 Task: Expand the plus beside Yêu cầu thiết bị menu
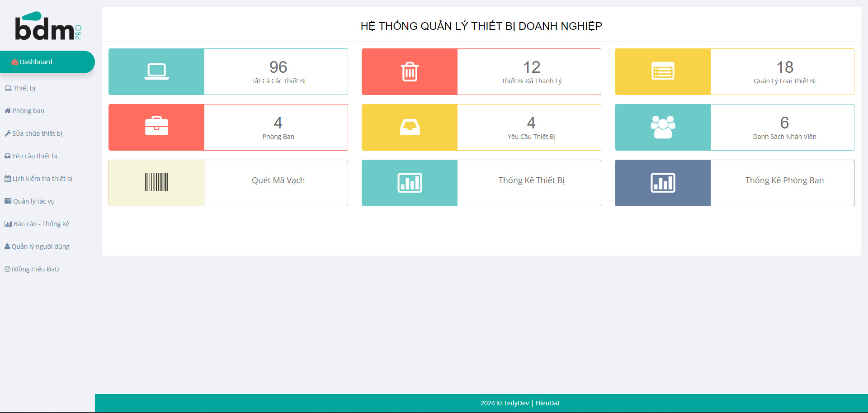[86, 156]
